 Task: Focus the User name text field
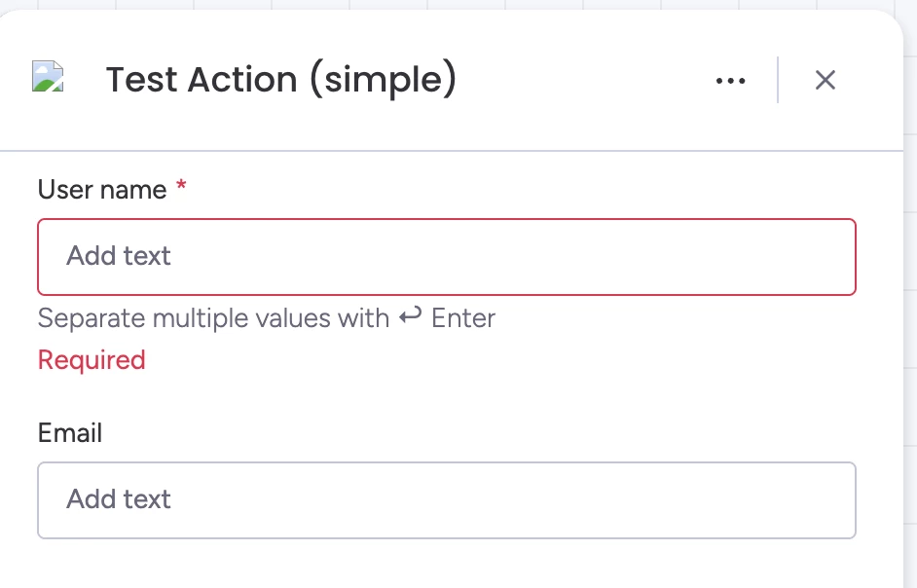click(447, 257)
